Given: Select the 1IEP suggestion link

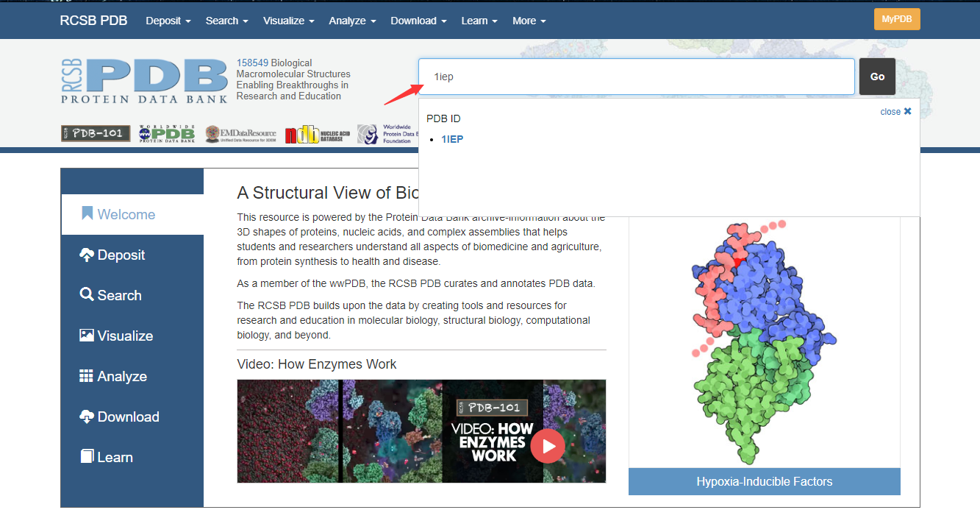Looking at the screenshot, I should [x=452, y=139].
